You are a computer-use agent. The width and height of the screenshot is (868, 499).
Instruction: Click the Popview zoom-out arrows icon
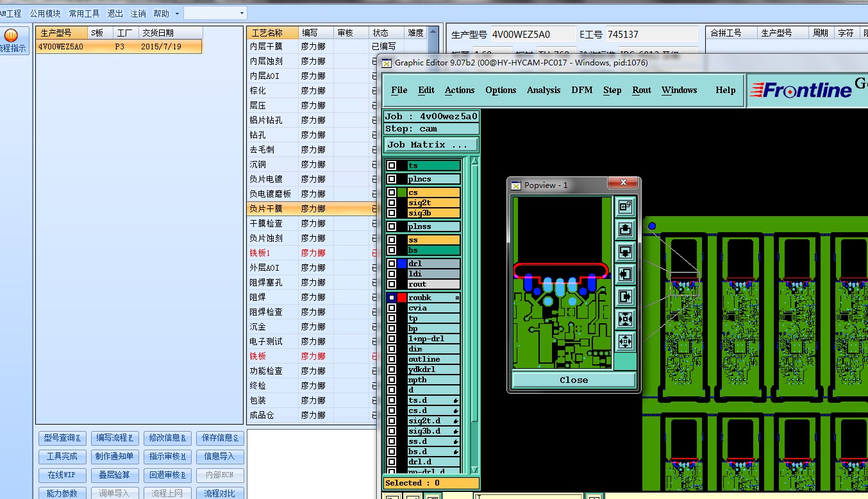625,341
